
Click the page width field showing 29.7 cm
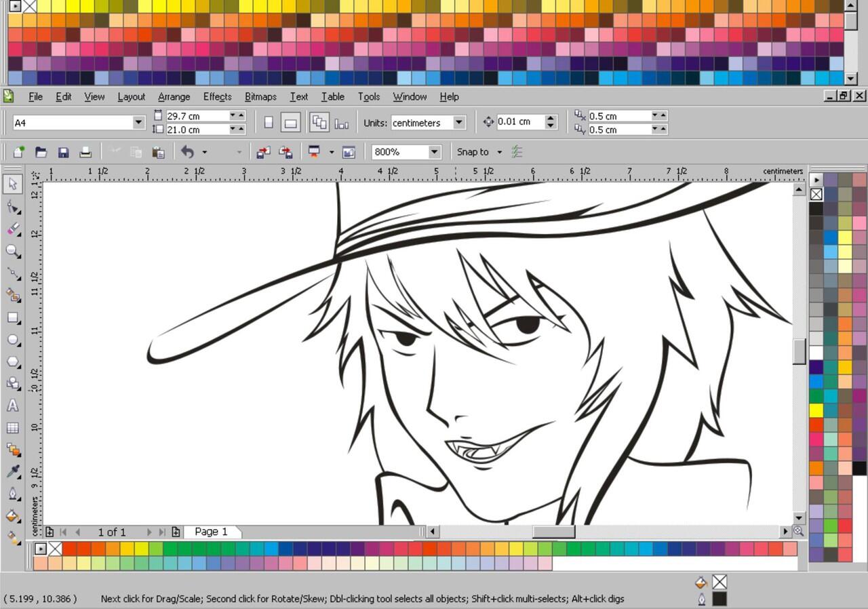[x=197, y=116]
